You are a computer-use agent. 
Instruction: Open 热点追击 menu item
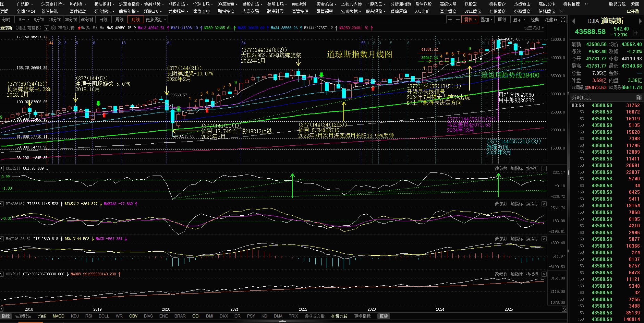[522, 4]
